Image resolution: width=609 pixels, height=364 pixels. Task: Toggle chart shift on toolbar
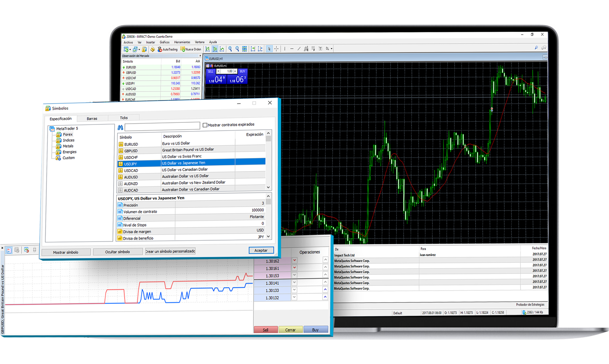click(259, 49)
